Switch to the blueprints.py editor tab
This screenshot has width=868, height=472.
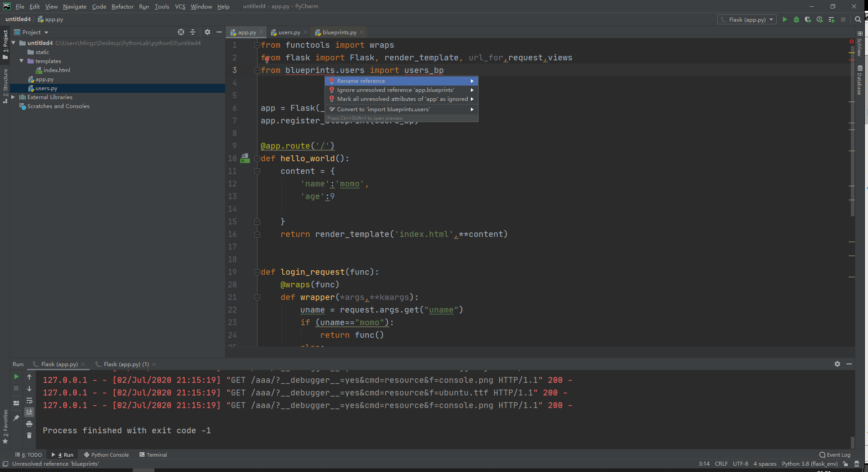tap(339, 32)
